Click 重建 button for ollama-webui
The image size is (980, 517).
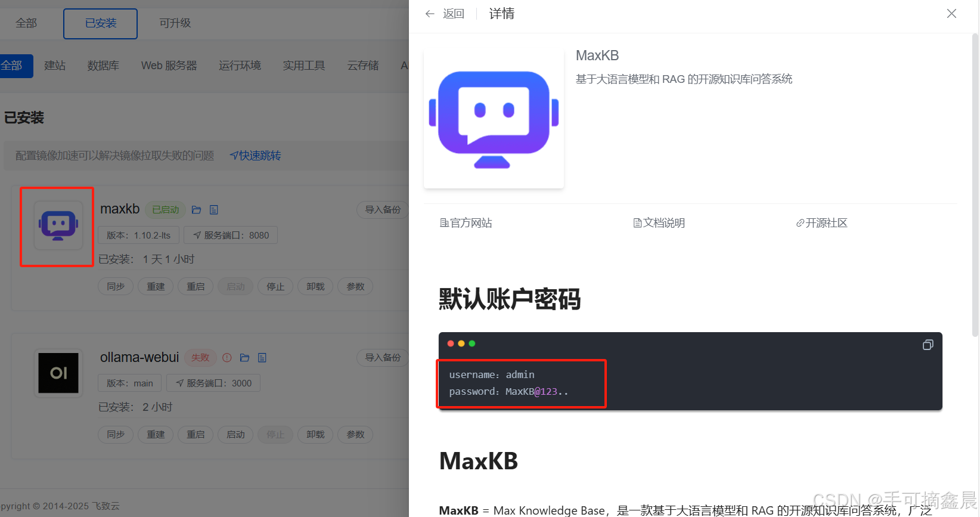pyautogui.click(x=156, y=435)
